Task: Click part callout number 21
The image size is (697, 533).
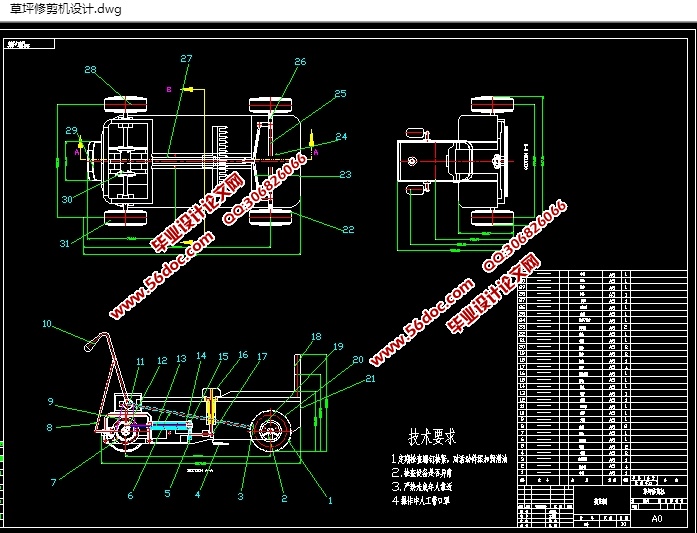Action: tap(370, 378)
